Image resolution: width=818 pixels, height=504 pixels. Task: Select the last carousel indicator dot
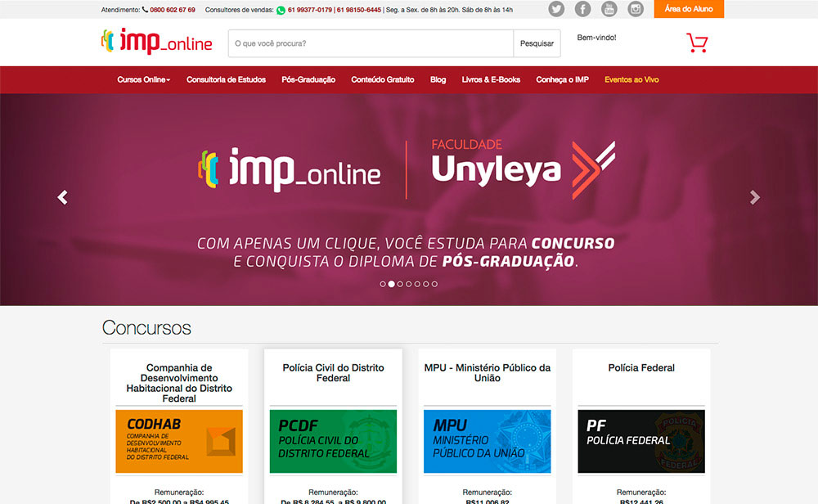click(434, 284)
